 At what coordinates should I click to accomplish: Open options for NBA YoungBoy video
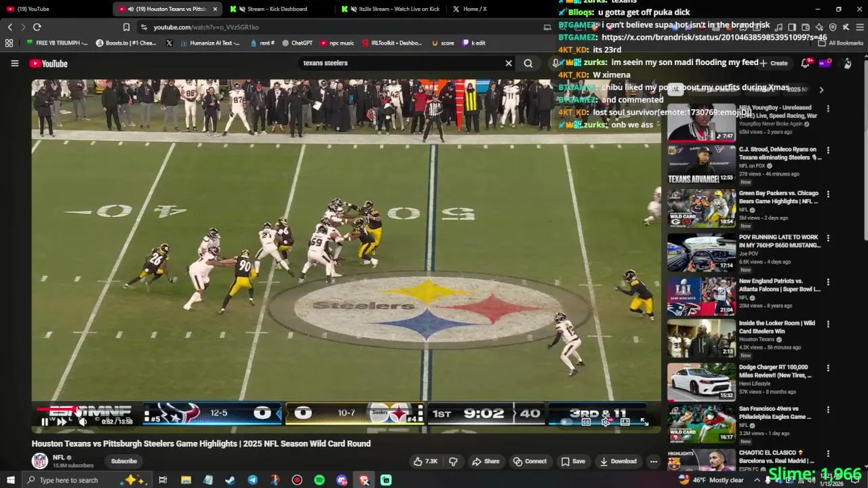pyautogui.click(x=828, y=108)
